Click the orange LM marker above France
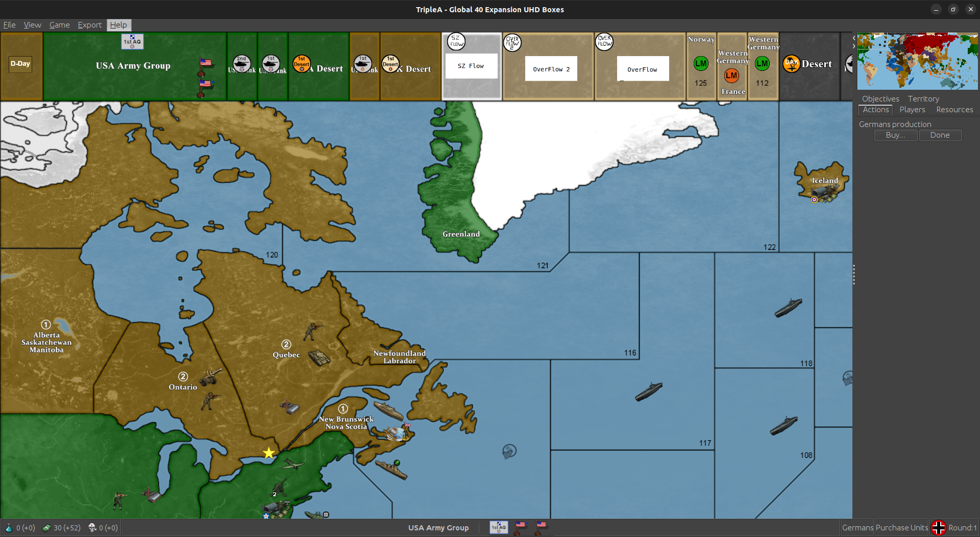 [731, 75]
